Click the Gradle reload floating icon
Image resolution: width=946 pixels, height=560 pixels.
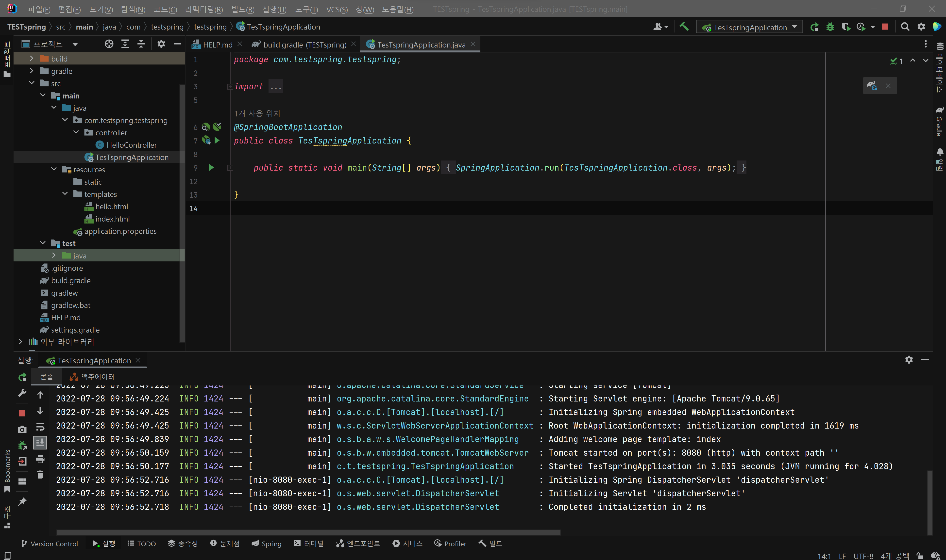pyautogui.click(x=872, y=86)
